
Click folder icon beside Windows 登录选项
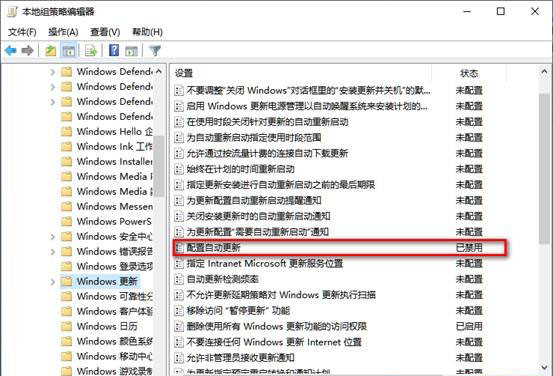pos(66,266)
